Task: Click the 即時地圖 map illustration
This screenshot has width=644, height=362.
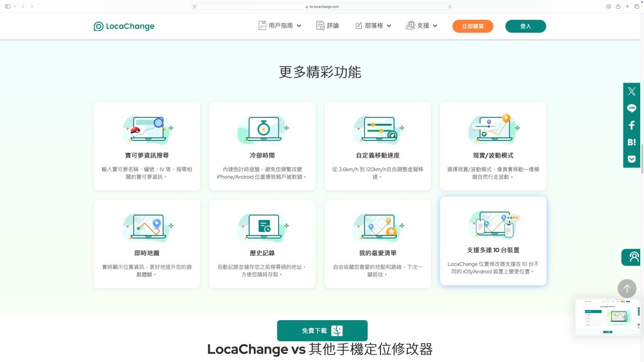Action: pos(147,227)
